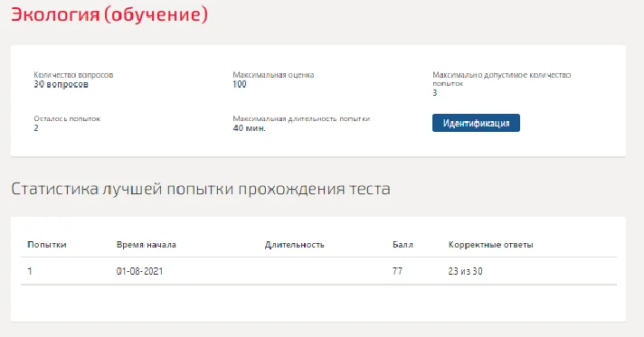Click the Длительность column header

coord(295,245)
